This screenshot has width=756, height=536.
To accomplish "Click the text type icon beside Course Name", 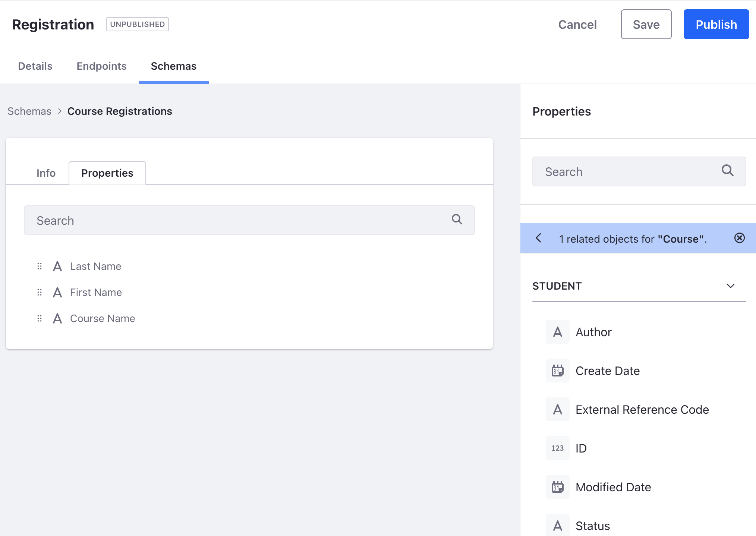I will pyautogui.click(x=57, y=318).
